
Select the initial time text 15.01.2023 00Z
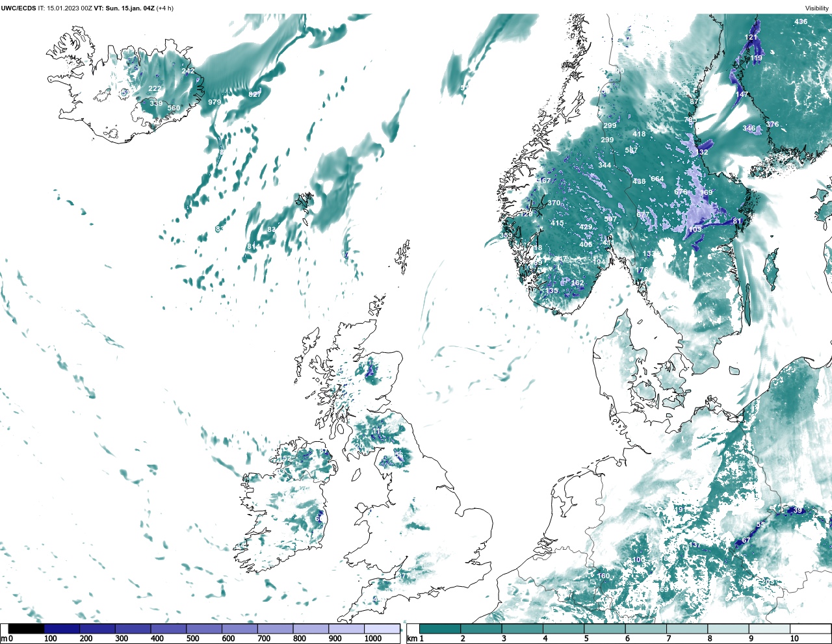(69, 8)
